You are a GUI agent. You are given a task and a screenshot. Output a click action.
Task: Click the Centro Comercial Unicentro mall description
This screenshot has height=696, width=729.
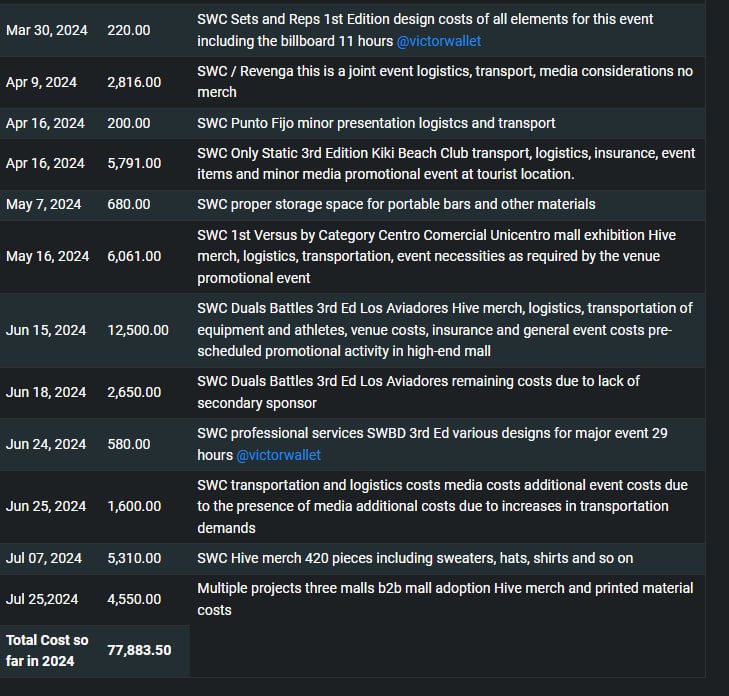click(436, 257)
